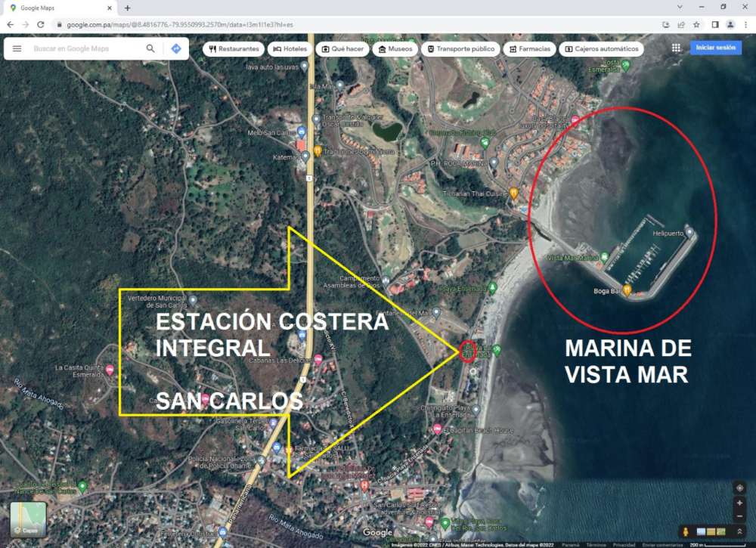The width and height of the screenshot is (756, 548).
Task: Open the tab search dropdown arrow
Action: pos(681,8)
